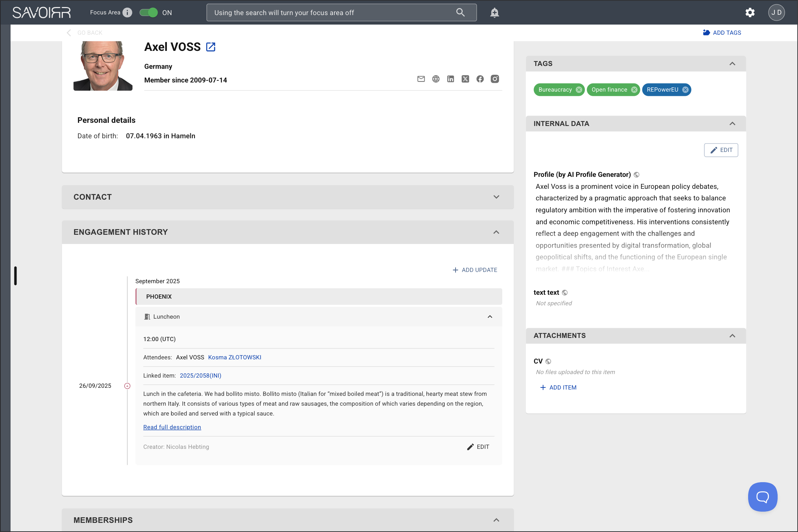Click Read full description link
Viewport: 798px width, 532px height.
pyautogui.click(x=172, y=427)
